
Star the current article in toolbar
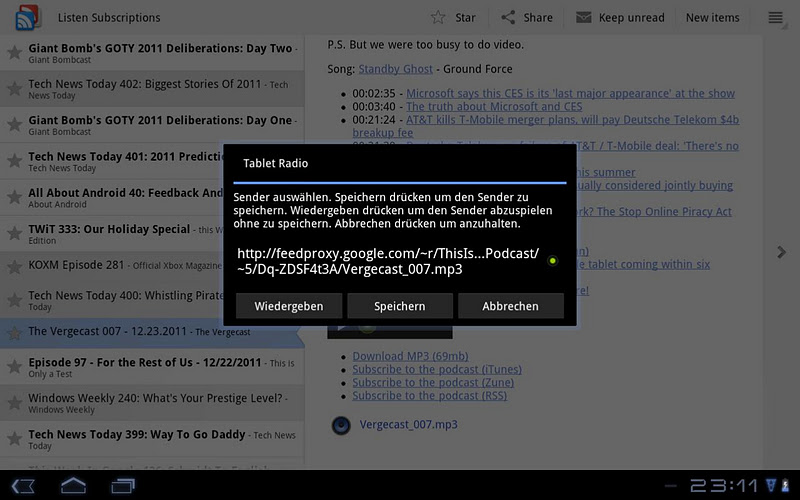(x=453, y=17)
